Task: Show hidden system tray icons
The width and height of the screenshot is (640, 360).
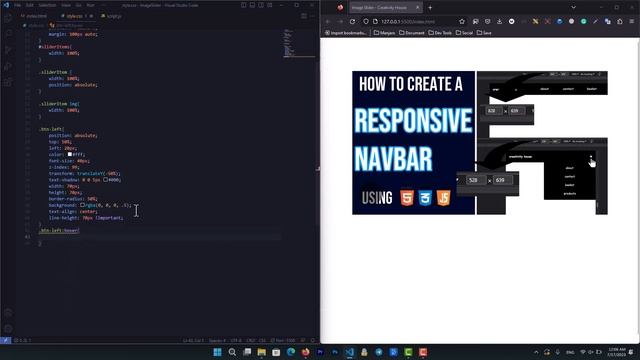Action: pos(536,352)
